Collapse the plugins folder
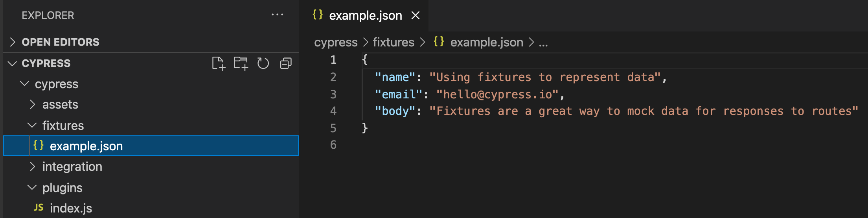Image resolution: width=868 pixels, height=218 pixels. click(32, 188)
